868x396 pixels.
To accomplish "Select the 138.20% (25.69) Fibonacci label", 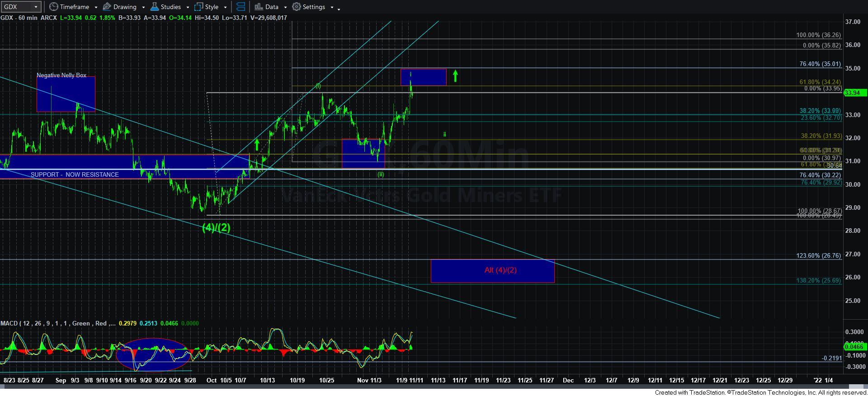I will coord(819,280).
